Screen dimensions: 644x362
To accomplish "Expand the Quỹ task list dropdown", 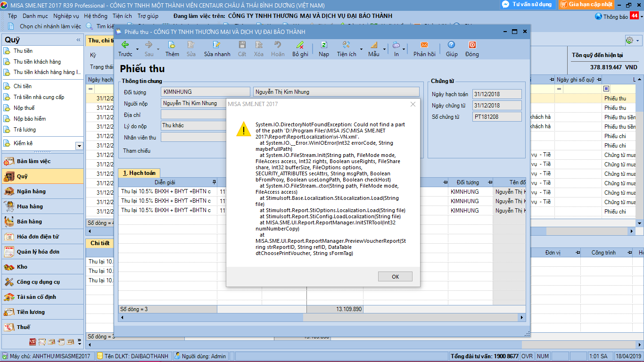I will pos(79,146).
